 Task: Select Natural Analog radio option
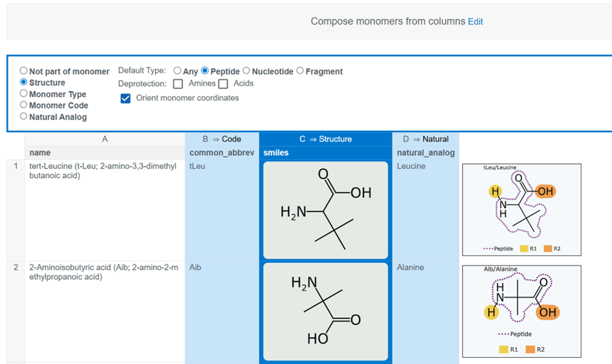[x=24, y=117]
